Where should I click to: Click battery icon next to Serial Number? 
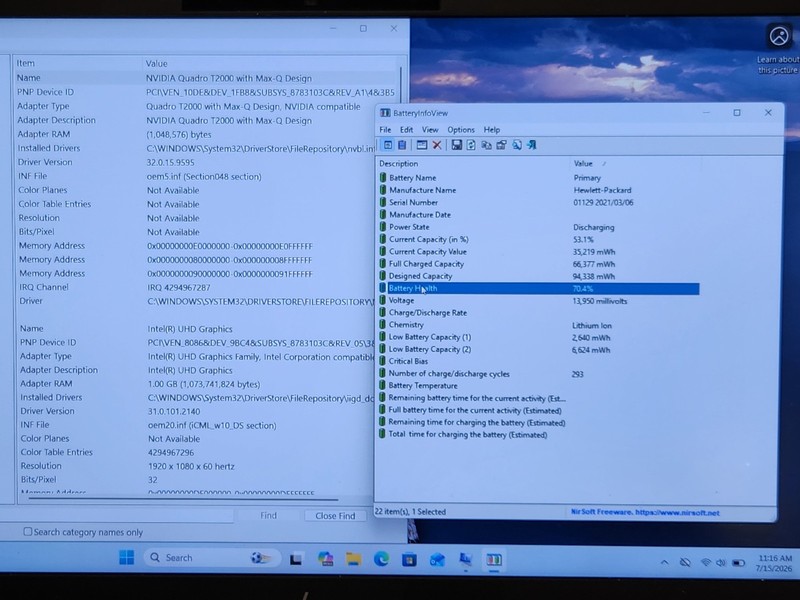point(383,202)
